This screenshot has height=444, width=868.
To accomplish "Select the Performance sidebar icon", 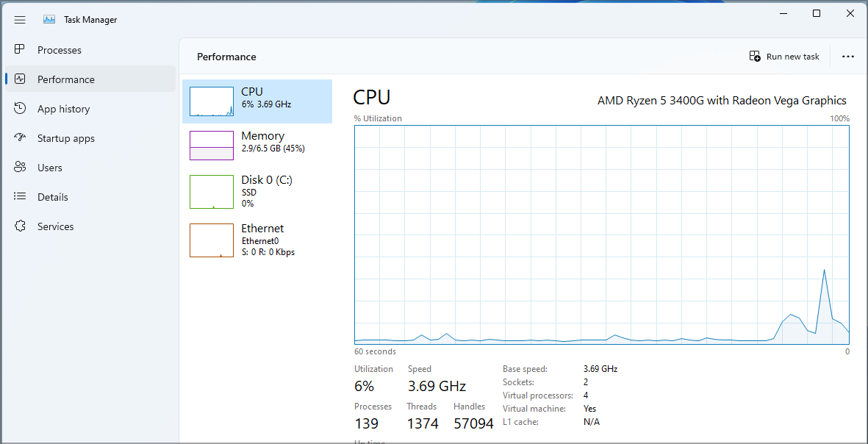I will point(20,79).
